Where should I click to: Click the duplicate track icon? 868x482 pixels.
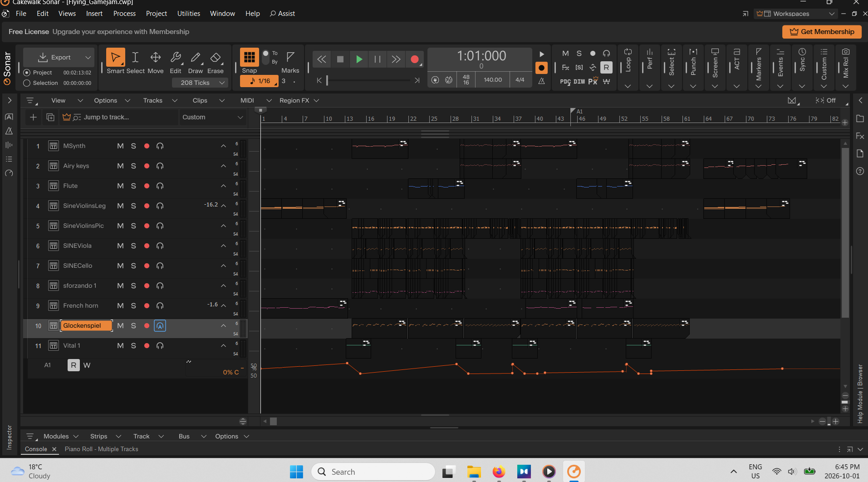click(x=50, y=117)
